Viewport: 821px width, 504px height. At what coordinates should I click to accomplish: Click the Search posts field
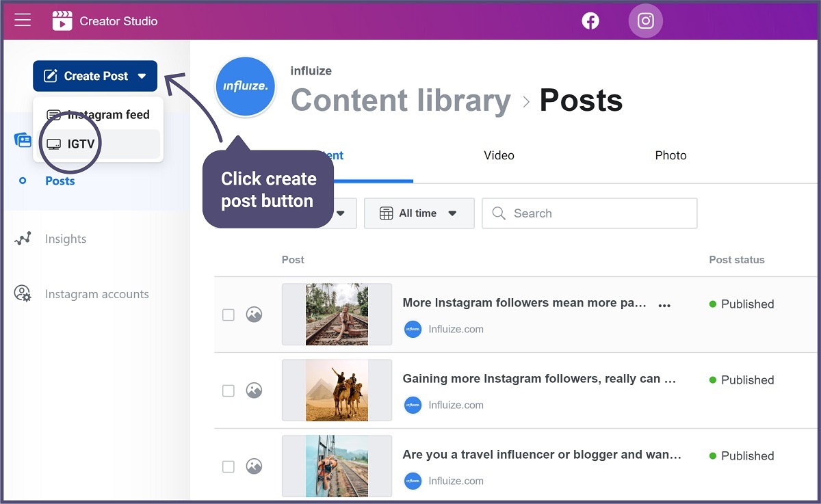(x=589, y=213)
